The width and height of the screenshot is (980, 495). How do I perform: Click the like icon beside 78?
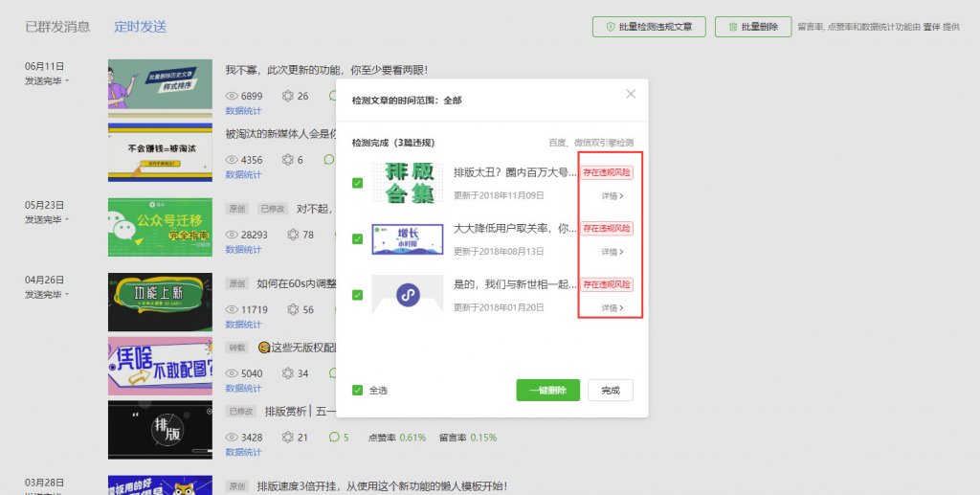point(293,235)
